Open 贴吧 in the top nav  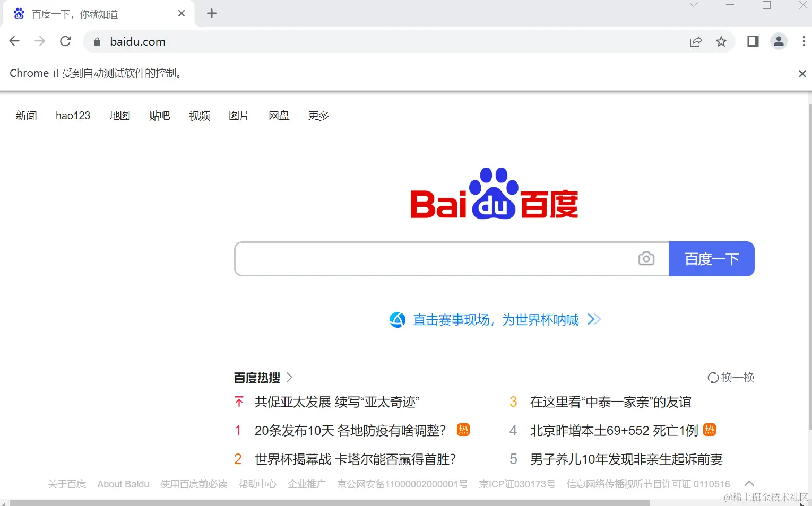(160, 116)
